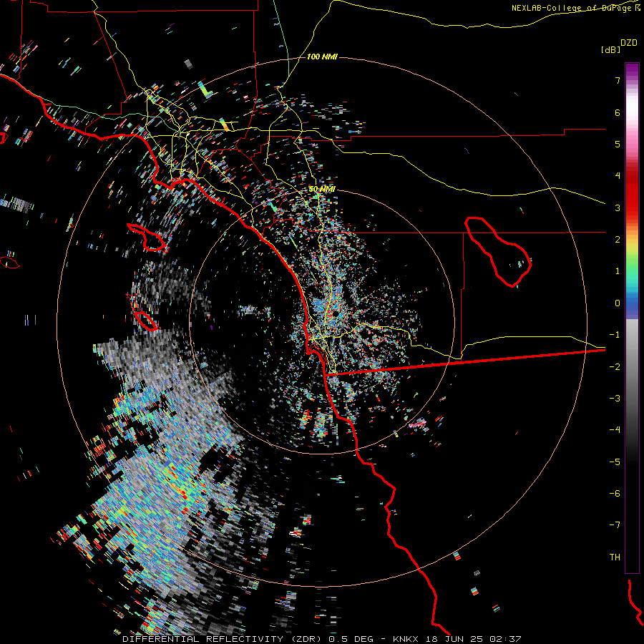644x644 pixels.
Task: Click the '-7' value on the color scale
Action: [x=615, y=525]
